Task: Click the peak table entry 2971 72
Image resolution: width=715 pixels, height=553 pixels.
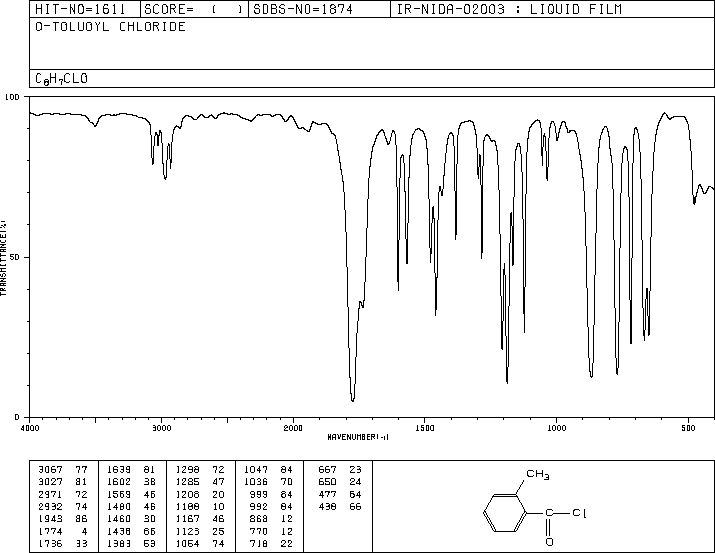Action: pyautogui.click(x=62, y=494)
